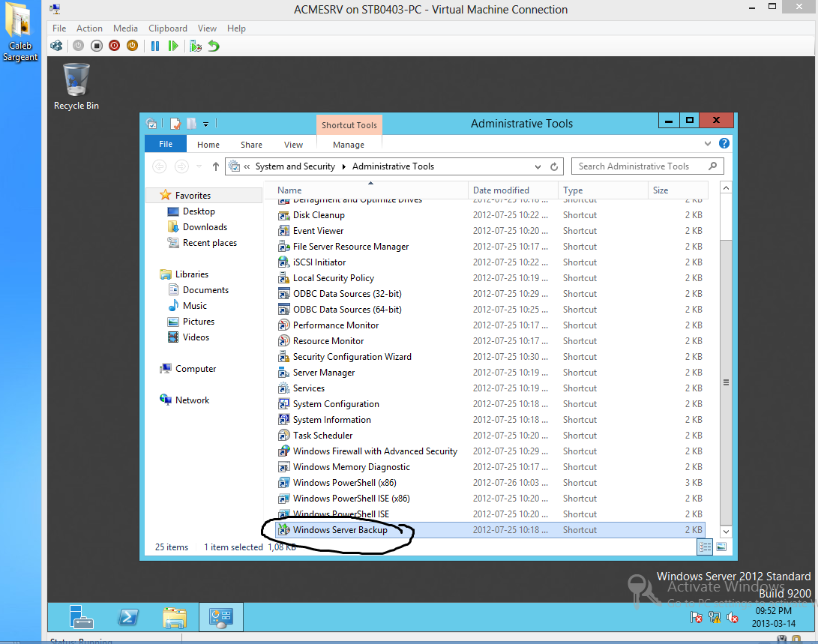Viewport: 818px width, 644px height.
Task: Select Event Viewer shortcut icon
Action: tap(283, 231)
